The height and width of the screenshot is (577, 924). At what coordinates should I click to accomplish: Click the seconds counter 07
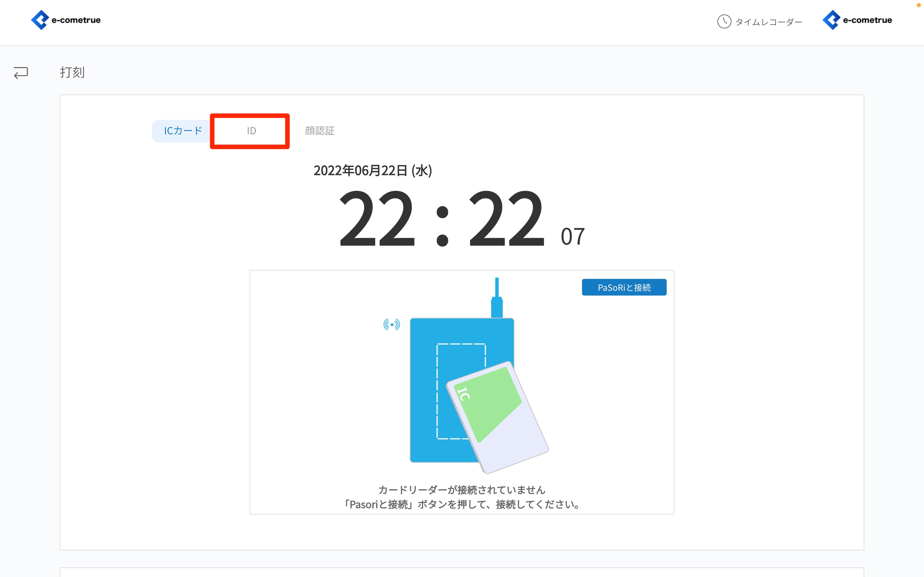pyautogui.click(x=572, y=237)
